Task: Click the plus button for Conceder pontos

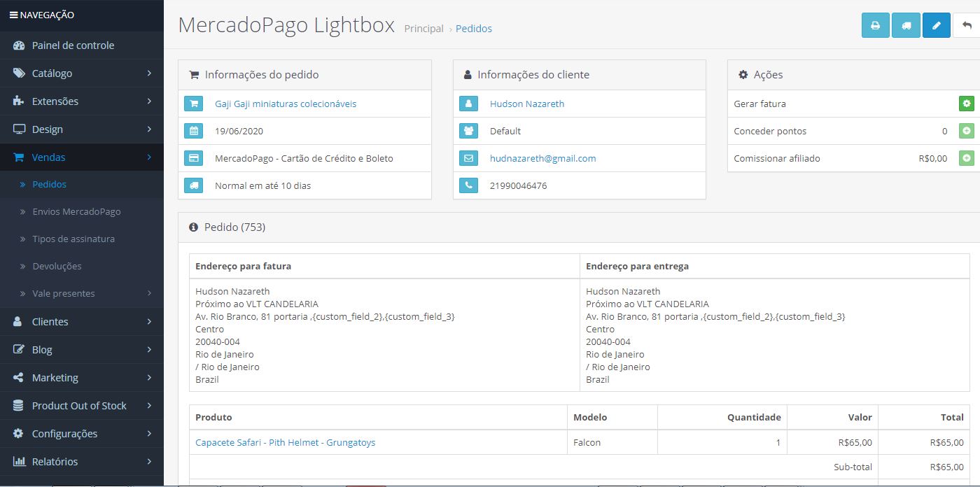Action: [966, 131]
